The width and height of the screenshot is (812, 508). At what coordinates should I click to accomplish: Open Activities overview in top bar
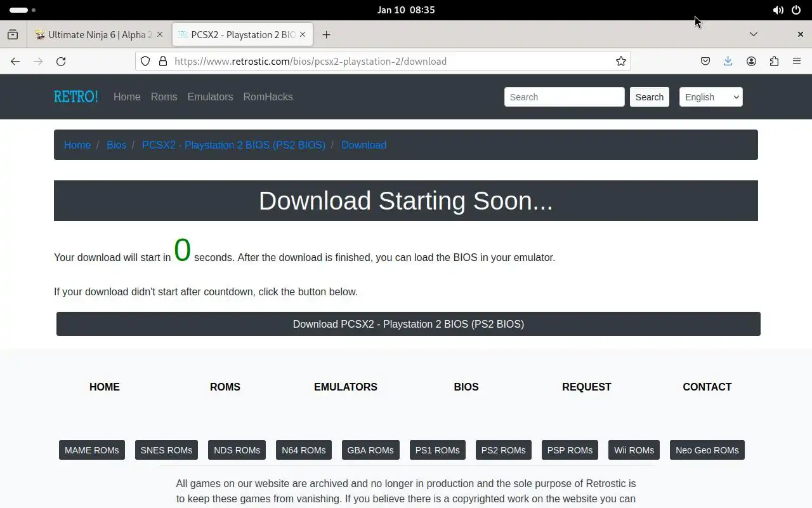point(23,10)
